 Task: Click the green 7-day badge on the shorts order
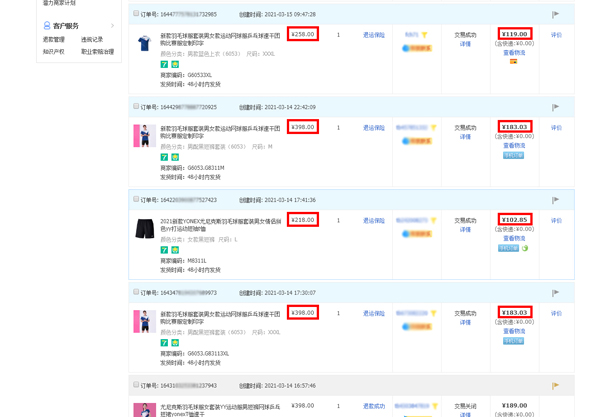pyautogui.click(x=164, y=250)
